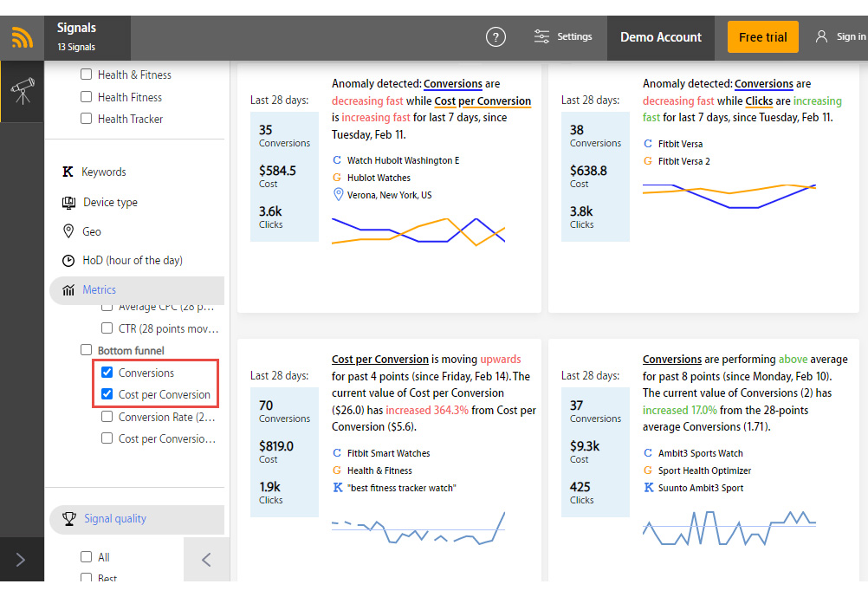The width and height of the screenshot is (868, 597).
Task: Toggle the Bottom funnel checkbox
Action: (87, 350)
